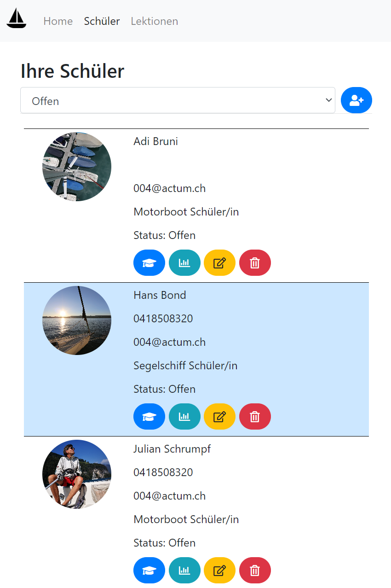
Task: Edit Adi Bruni's student record
Action: [219, 263]
